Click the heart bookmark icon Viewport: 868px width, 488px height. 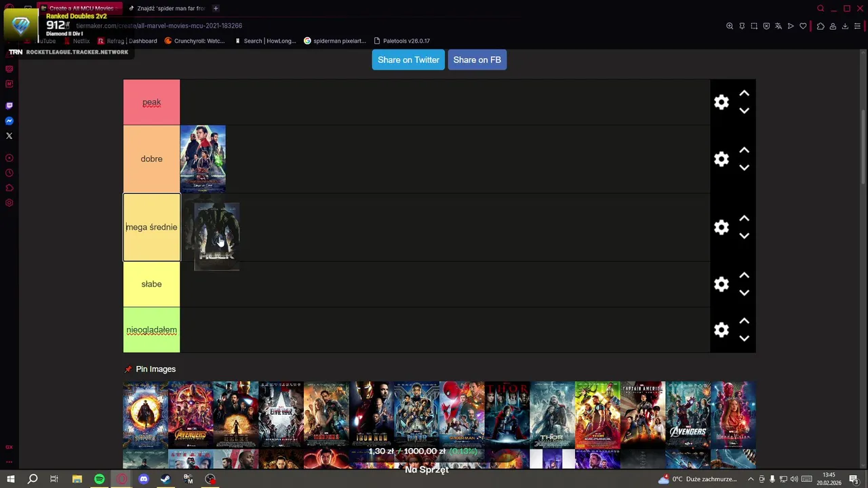(803, 26)
